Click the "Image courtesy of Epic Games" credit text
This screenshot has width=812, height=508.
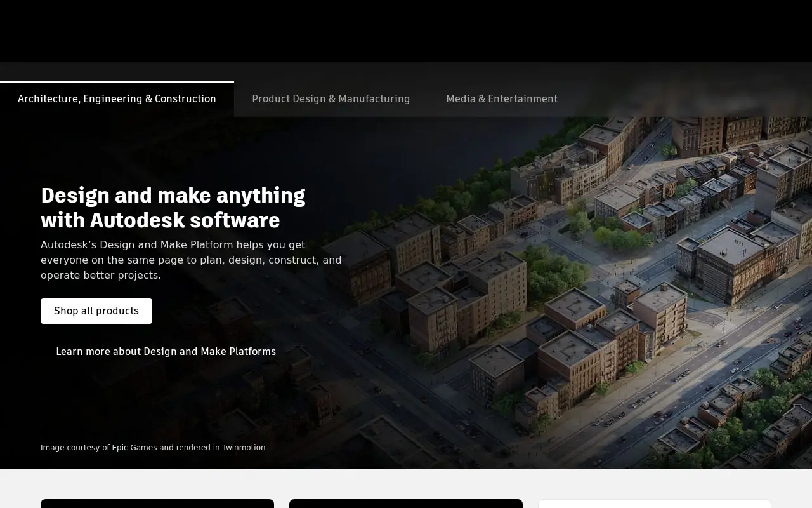point(153,448)
